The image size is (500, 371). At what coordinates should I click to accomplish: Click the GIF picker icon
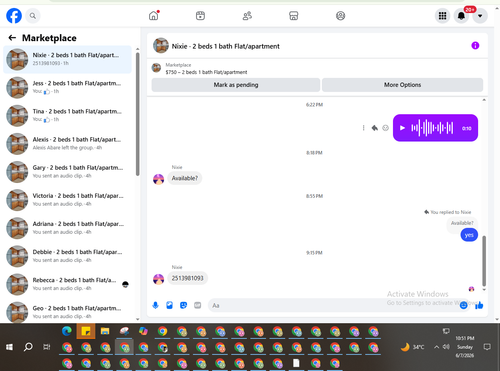[197, 305]
